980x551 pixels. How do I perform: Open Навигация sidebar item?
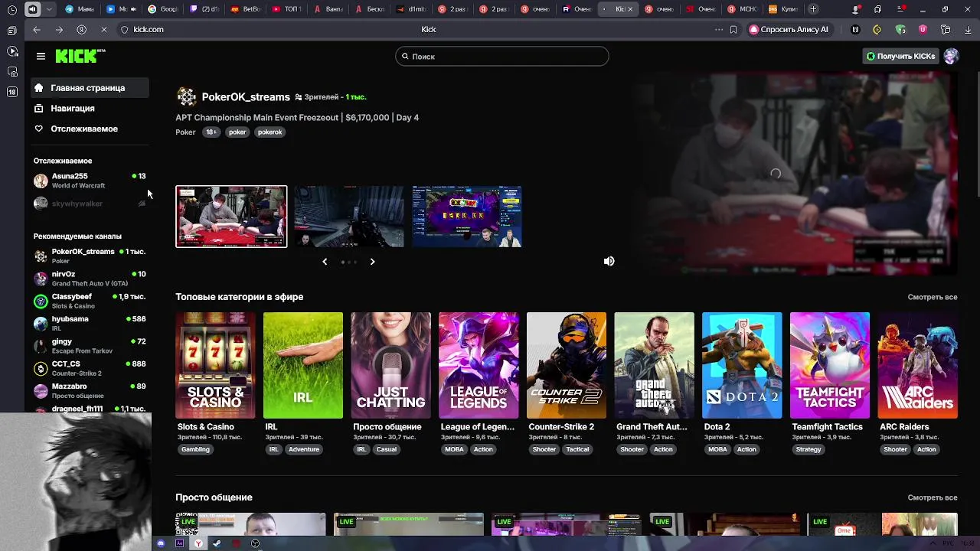point(90,109)
